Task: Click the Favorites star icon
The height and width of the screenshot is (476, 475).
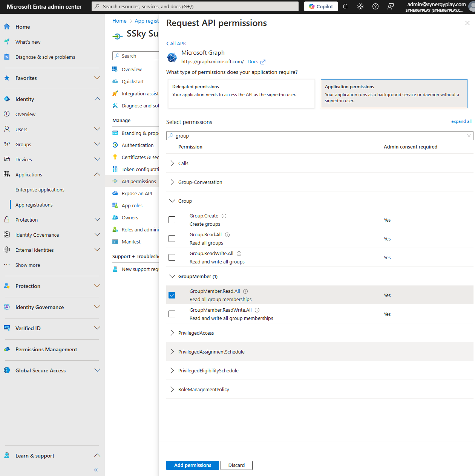Action: point(7,78)
